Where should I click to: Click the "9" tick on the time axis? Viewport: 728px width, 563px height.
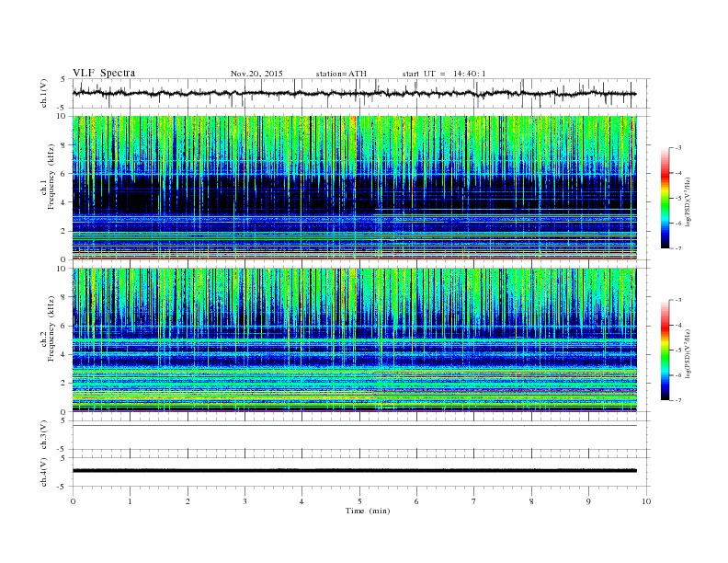click(x=588, y=501)
